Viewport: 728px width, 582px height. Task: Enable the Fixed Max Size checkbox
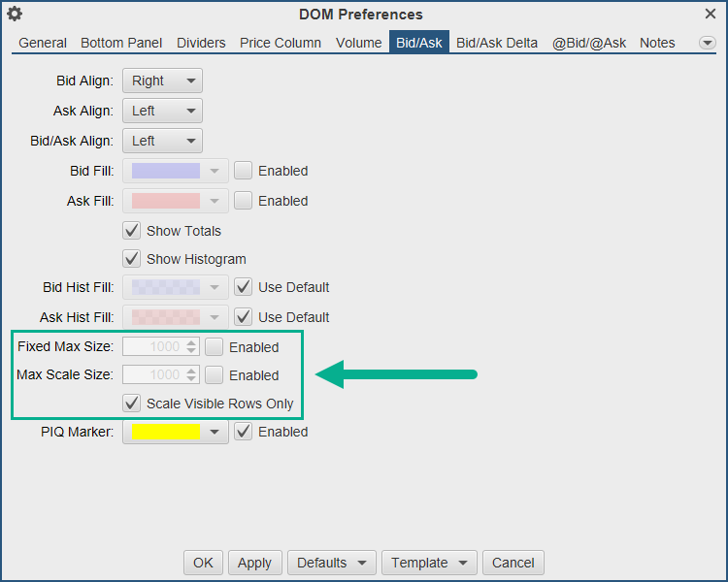click(215, 346)
